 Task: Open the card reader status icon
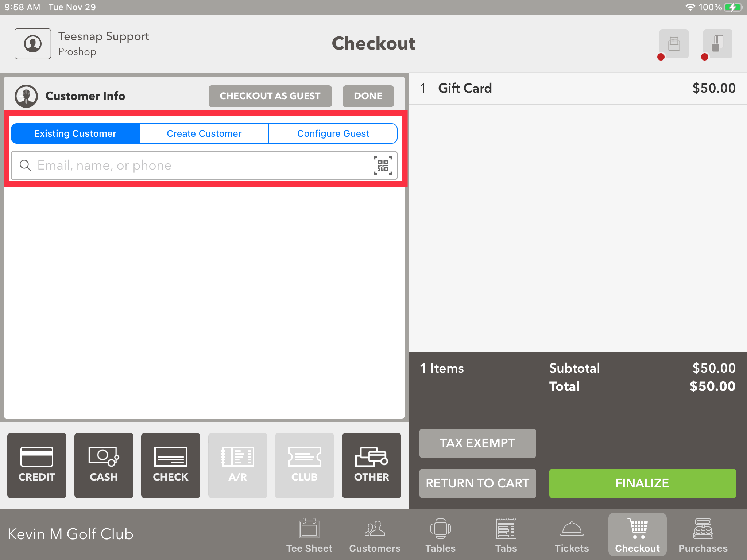[717, 44]
